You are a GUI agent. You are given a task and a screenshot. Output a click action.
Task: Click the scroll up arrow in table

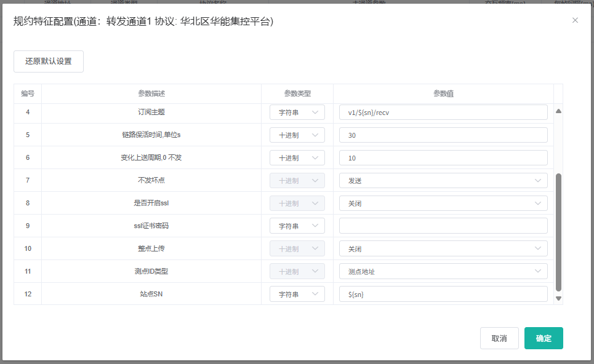[x=558, y=111]
